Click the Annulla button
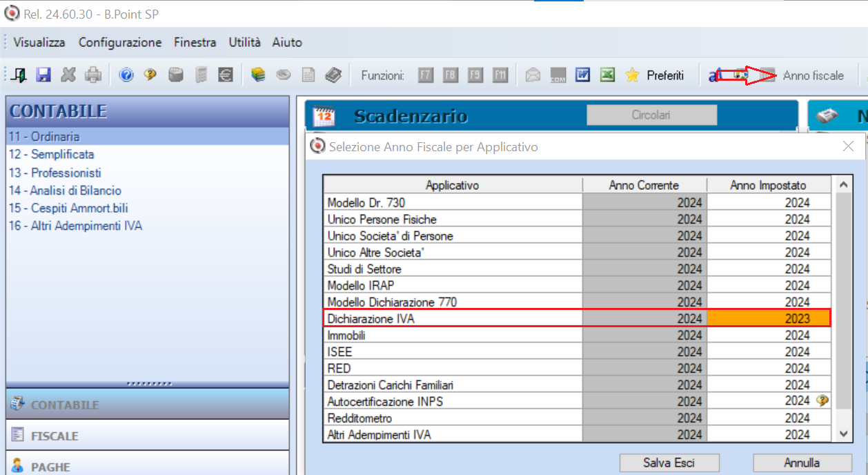Image resolution: width=868 pixels, height=475 pixels. (802, 463)
